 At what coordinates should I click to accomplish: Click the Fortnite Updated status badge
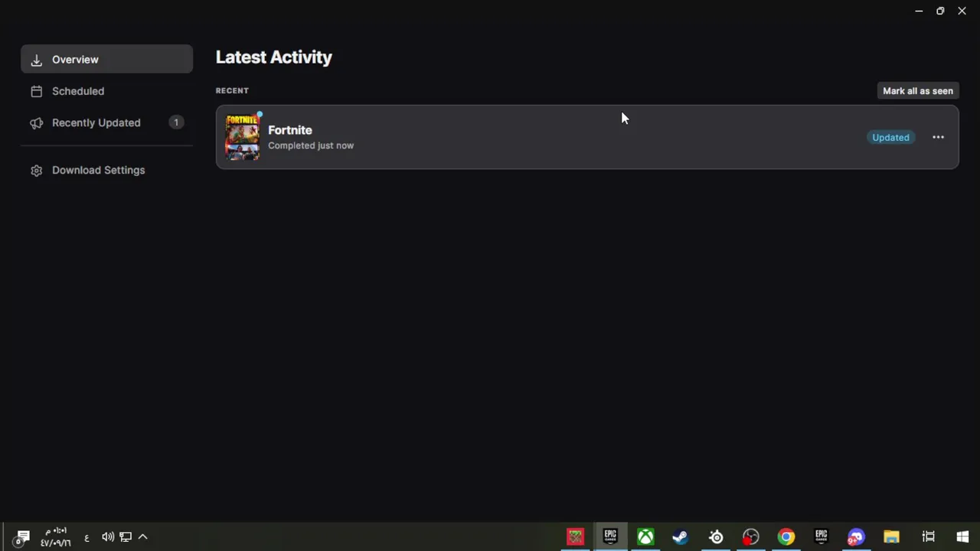click(x=890, y=137)
